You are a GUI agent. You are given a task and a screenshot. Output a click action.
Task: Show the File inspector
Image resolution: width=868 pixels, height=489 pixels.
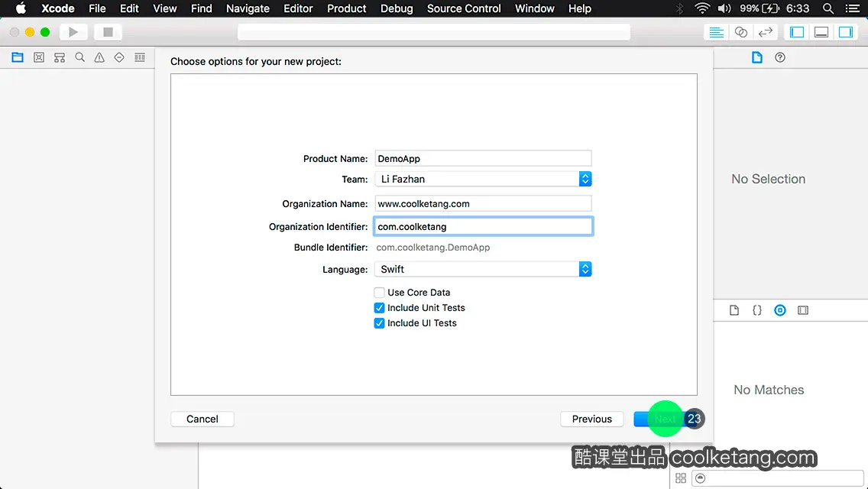point(756,57)
